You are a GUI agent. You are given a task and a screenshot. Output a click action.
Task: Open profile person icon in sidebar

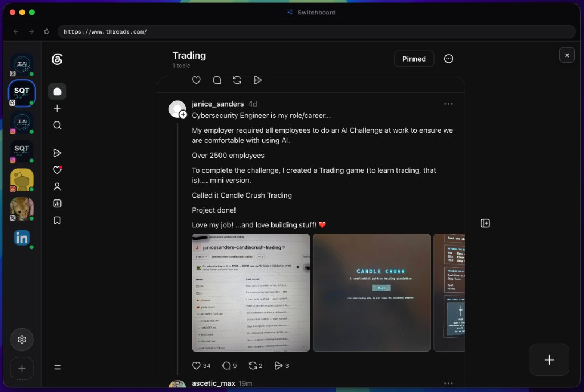pyautogui.click(x=57, y=187)
